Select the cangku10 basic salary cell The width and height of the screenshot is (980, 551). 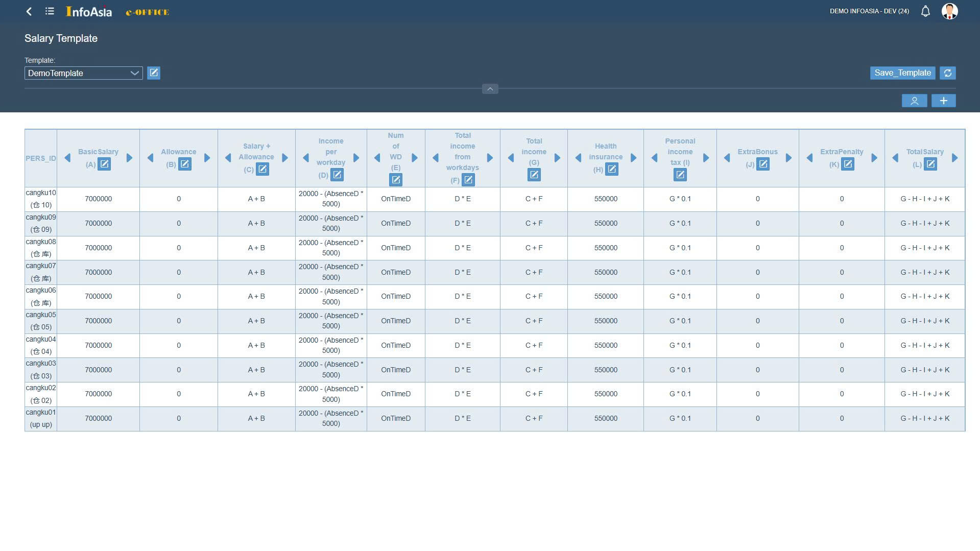(98, 199)
